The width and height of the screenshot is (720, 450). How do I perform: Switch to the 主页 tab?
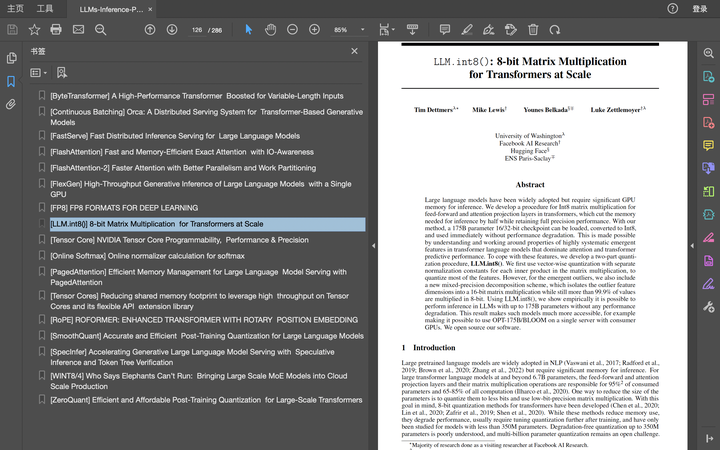[15, 9]
